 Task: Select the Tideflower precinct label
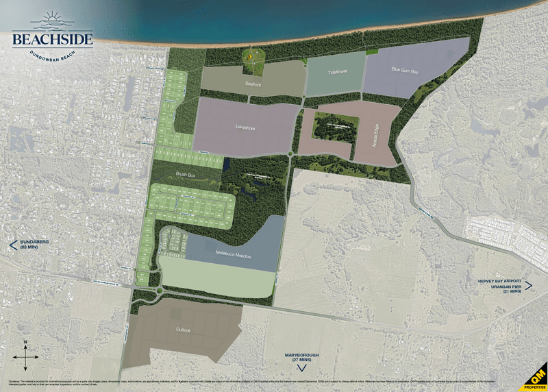coord(338,72)
